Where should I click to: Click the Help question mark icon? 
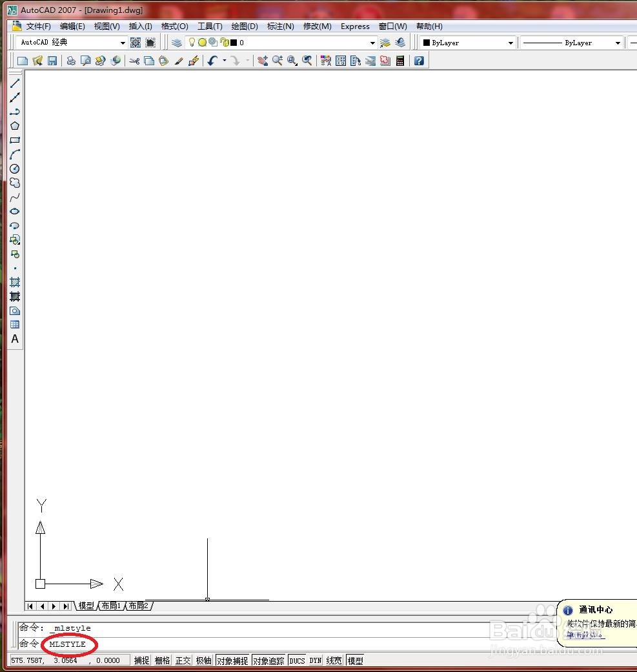pyautogui.click(x=419, y=61)
